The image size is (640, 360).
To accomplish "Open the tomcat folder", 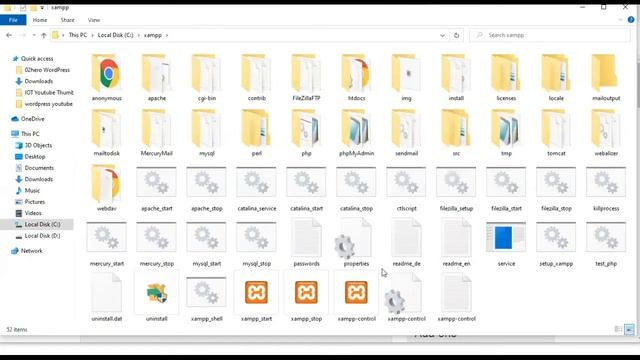I will (x=556, y=133).
